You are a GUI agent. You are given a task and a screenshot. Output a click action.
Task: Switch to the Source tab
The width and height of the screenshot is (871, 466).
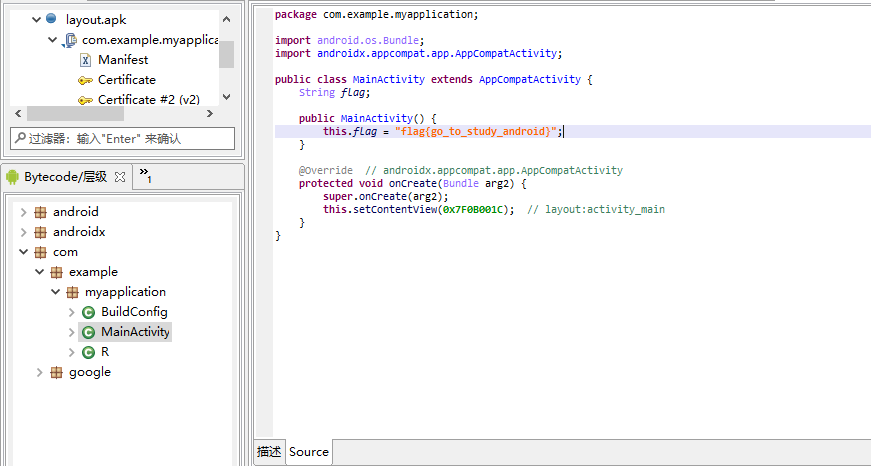pyautogui.click(x=309, y=452)
